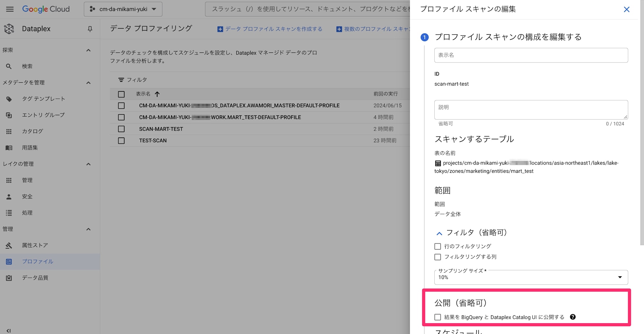Open 属性ストア in sidebar
The height and width of the screenshot is (334, 644).
(35, 245)
